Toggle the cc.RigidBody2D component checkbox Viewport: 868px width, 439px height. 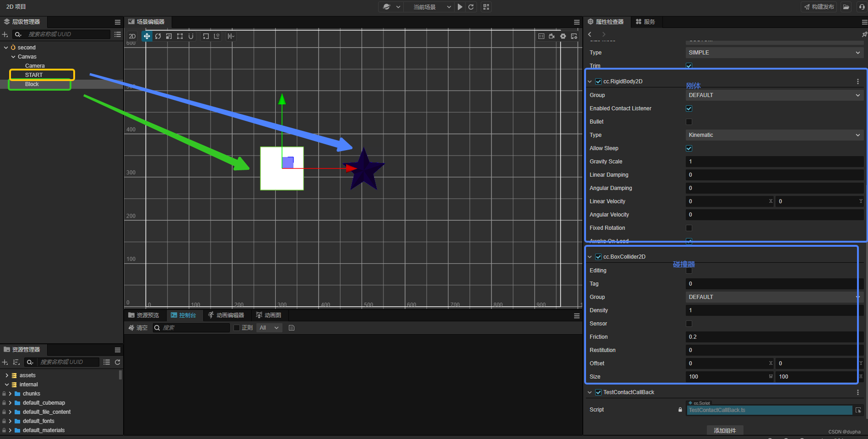pos(598,81)
